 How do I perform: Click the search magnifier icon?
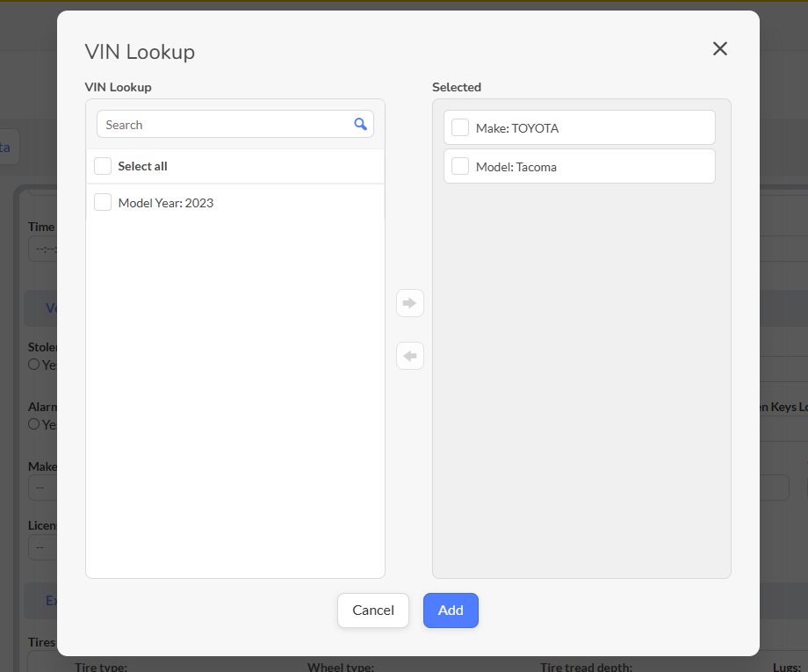(360, 125)
